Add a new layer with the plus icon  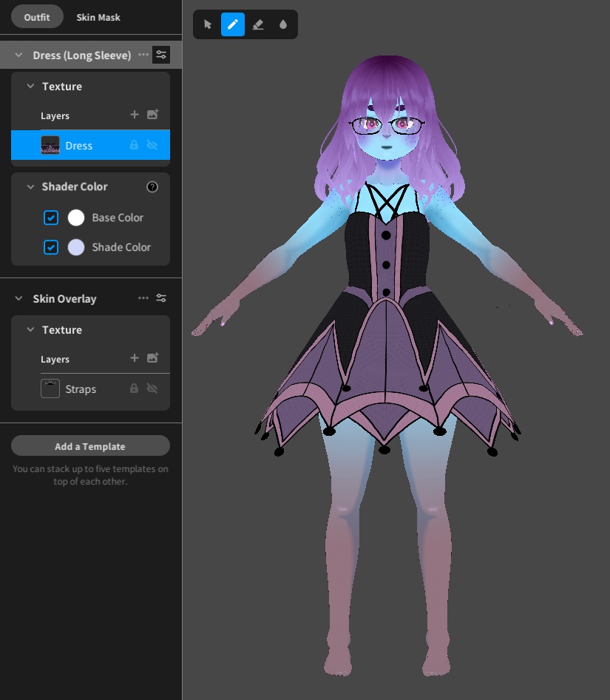click(135, 115)
